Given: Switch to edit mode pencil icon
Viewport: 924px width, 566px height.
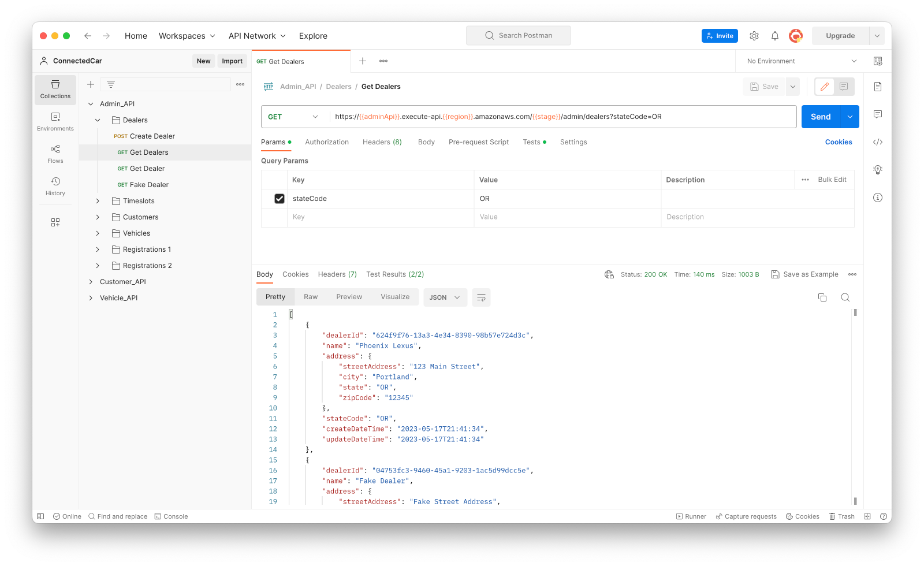Looking at the screenshot, I should click(825, 87).
